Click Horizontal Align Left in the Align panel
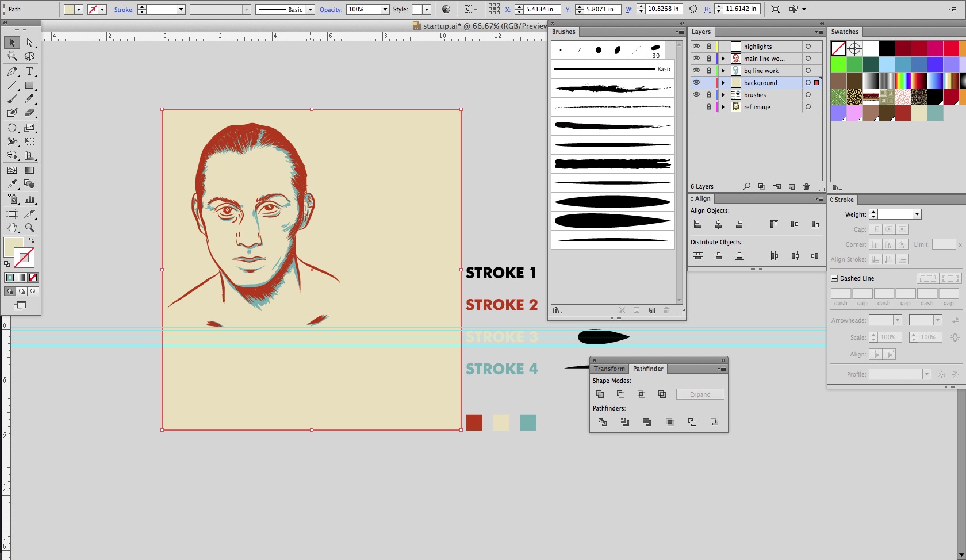The height and width of the screenshot is (560, 966). [x=697, y=224]
